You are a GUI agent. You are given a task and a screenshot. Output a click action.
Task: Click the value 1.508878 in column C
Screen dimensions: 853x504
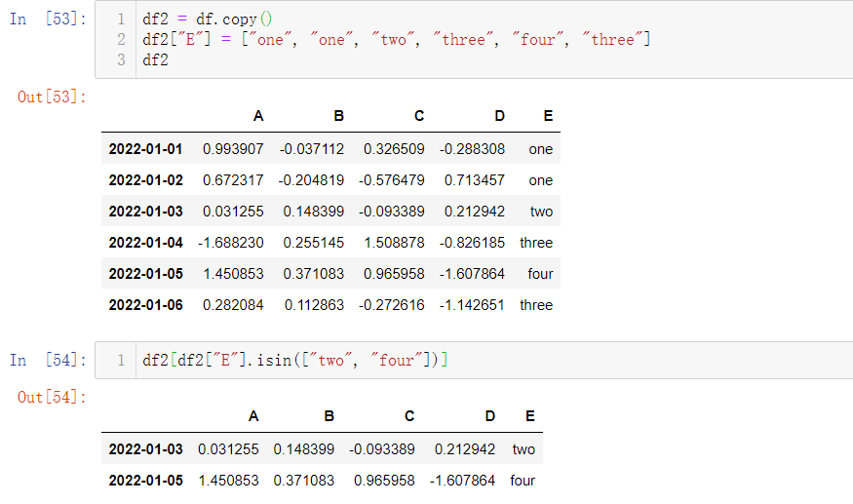[395, 243]
